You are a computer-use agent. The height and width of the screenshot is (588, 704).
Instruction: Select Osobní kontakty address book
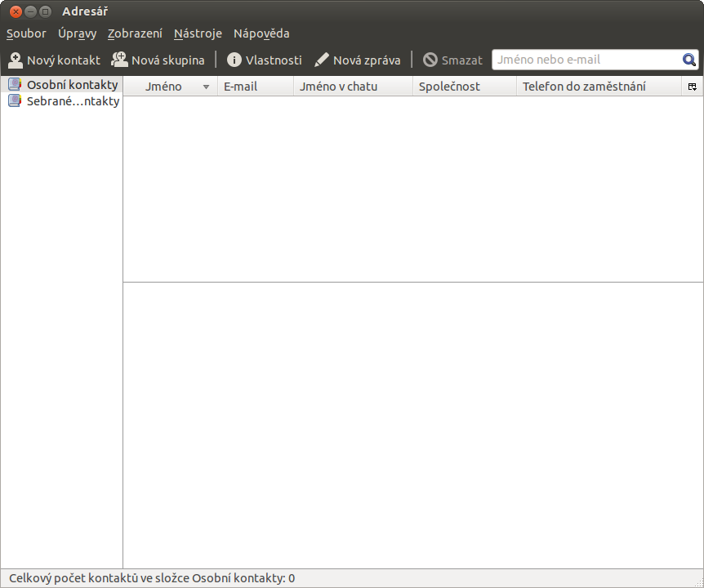(61, 84)
